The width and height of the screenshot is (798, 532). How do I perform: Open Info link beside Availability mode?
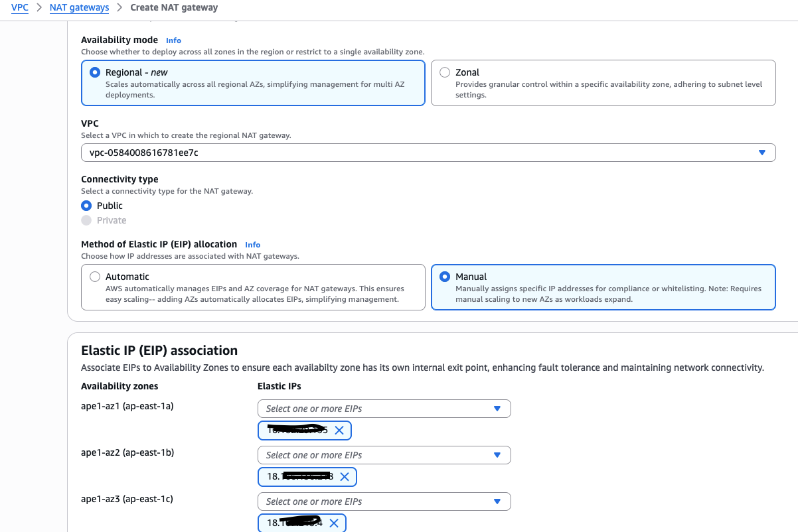pos(173,40)
